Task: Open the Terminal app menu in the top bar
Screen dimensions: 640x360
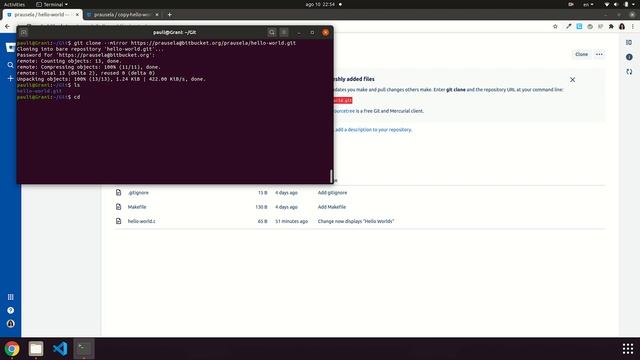Action: click(52, 4)
